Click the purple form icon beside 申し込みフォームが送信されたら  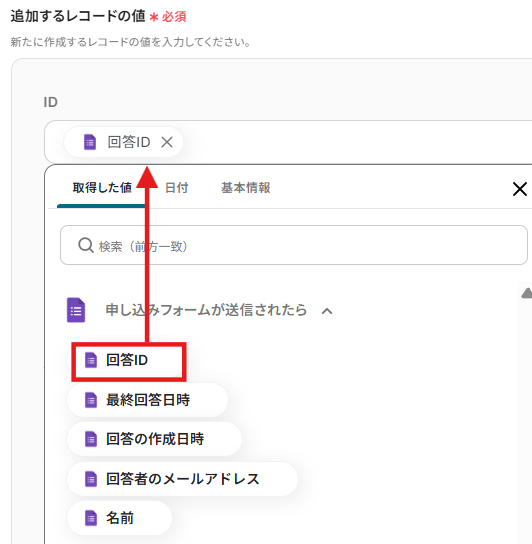pyautogui.click(x=76, y=310)
